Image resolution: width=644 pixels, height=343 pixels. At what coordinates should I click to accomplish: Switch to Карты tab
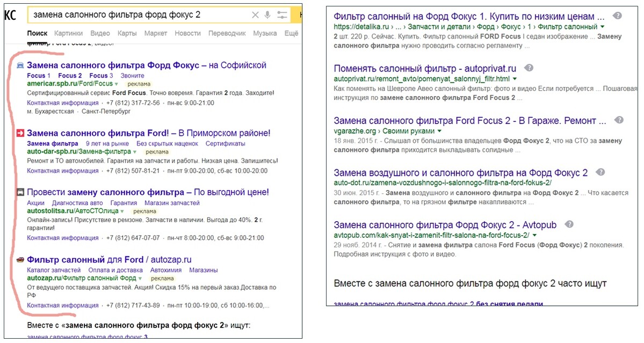click(127, 33)
